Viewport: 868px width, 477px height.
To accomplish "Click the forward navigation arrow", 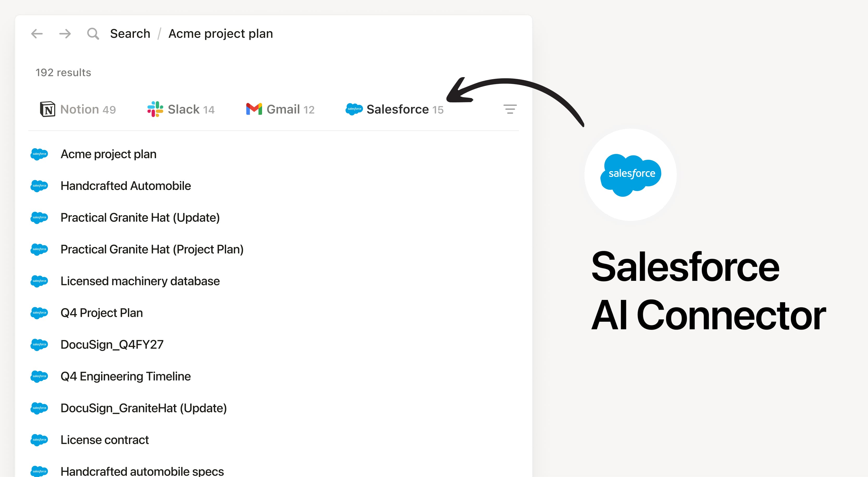I will (65, 33).
